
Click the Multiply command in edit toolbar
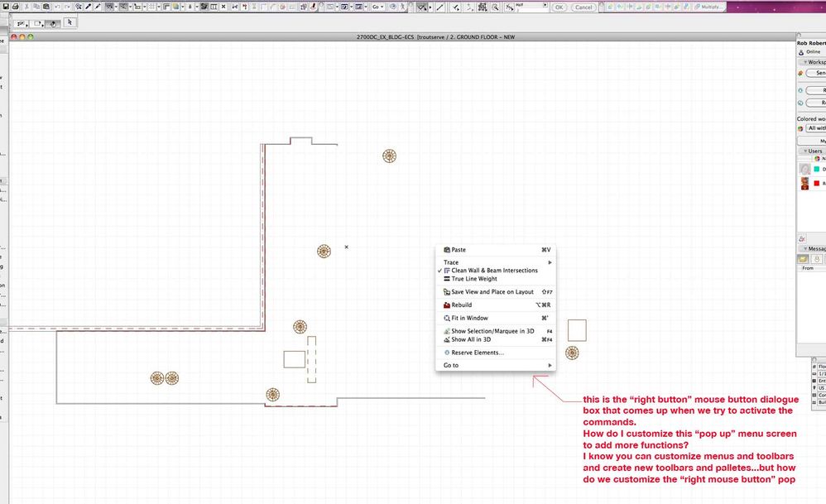tap(708, 7)
